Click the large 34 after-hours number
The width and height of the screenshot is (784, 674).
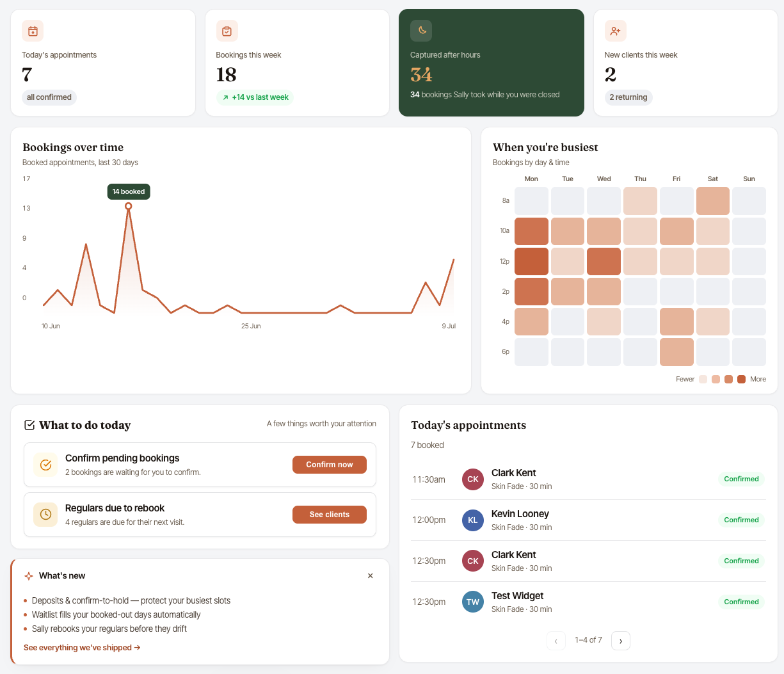click(421, 75)
